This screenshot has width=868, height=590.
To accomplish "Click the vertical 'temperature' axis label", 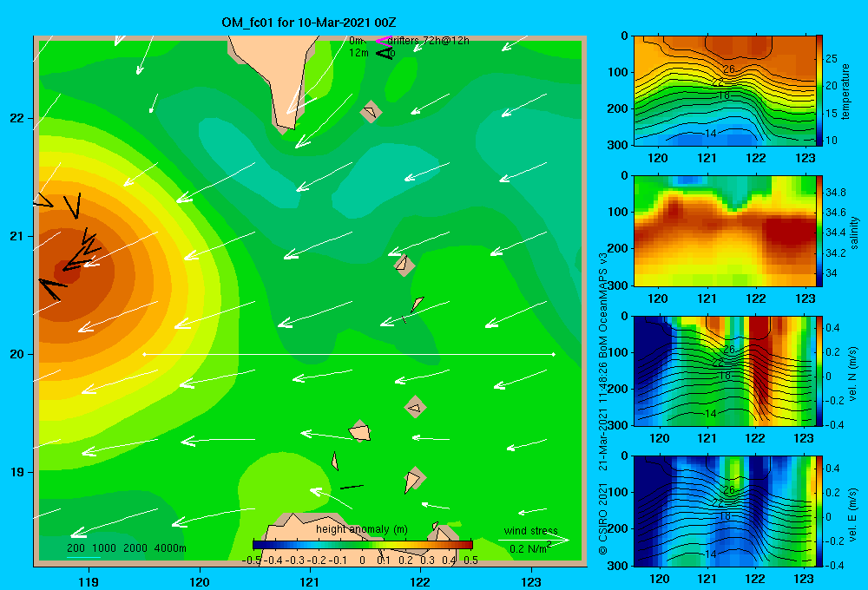I will pos(845,92).
